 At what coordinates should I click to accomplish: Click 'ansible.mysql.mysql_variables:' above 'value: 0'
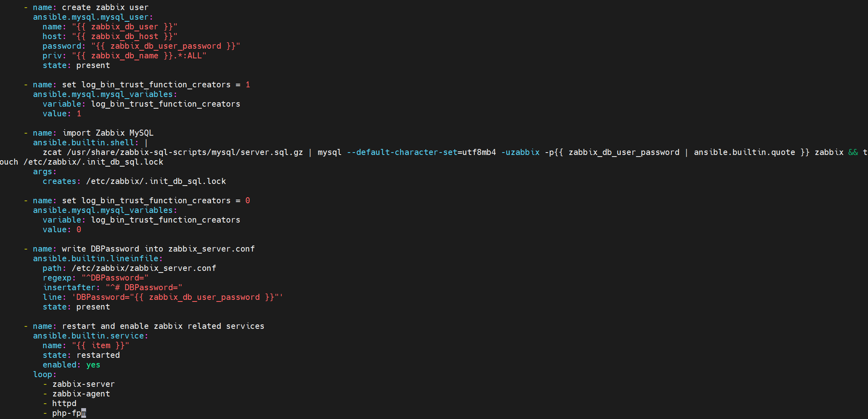[105, 210]
